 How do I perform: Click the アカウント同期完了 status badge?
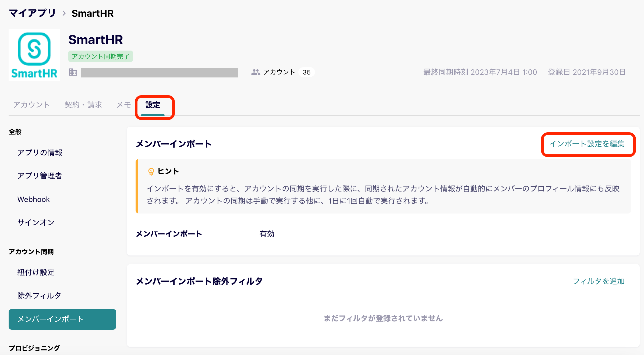click(x=100, y=56)
